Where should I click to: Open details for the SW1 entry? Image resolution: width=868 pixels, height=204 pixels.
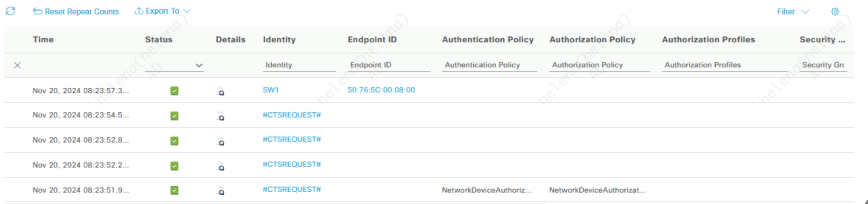pyautogui.click(x=221, y=91)
